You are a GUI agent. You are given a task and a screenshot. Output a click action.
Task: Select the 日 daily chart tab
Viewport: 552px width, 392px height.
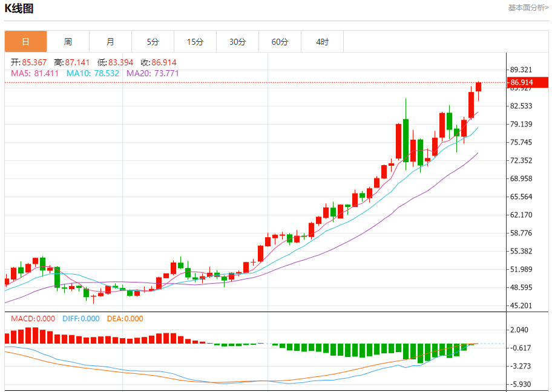tap(25, 42)
